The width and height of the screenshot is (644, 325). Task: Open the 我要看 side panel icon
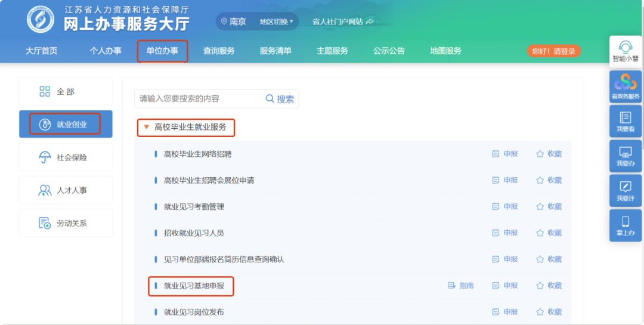(626, 121)
